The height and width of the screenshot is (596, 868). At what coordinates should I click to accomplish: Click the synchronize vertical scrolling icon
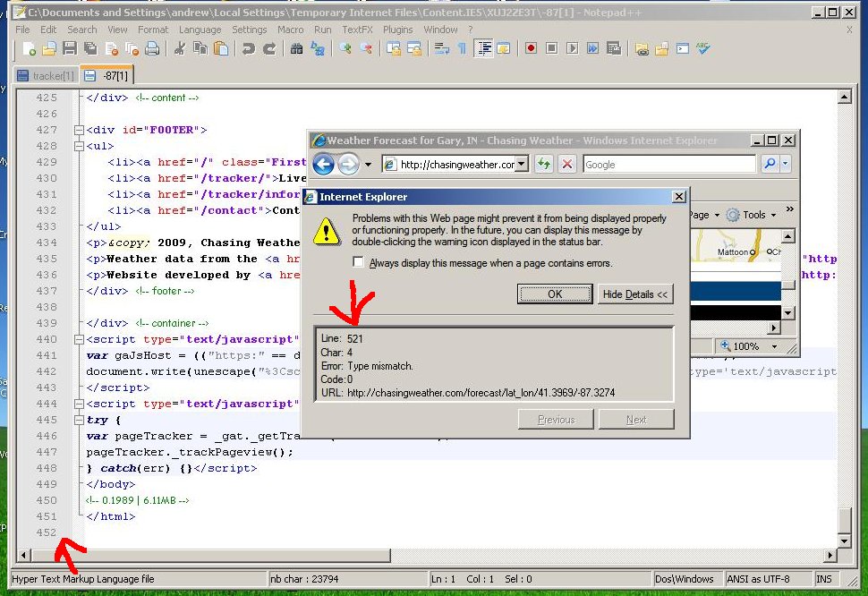394,48
